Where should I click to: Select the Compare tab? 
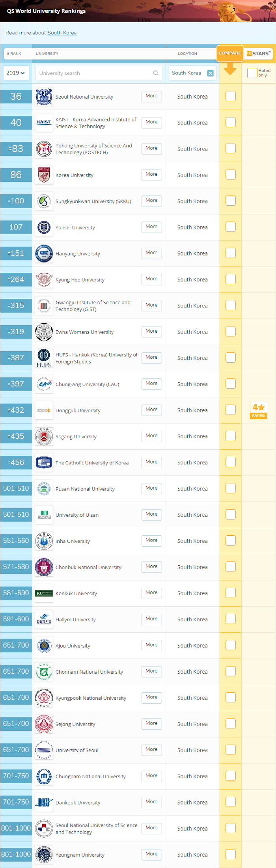pyautogui.click(x=230, y=53)
